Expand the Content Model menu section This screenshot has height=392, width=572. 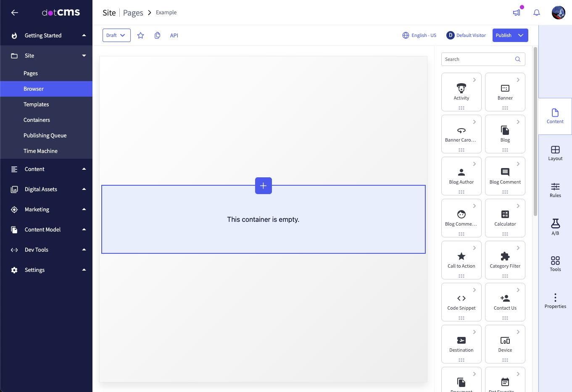[46, 229]
